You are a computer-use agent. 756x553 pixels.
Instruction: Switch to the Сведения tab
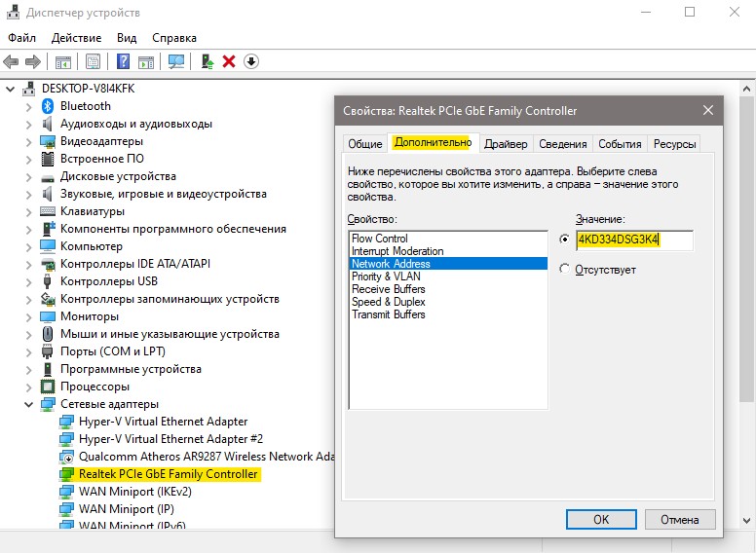[x=563, y=144]
